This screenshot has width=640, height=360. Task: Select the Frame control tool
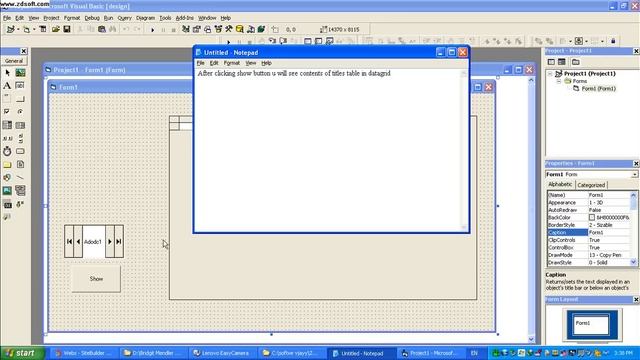[x=7, y=99]
